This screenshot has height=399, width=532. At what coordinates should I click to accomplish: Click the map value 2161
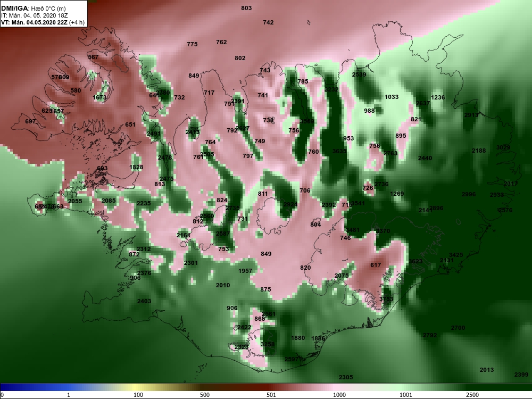tap(183, 235)
